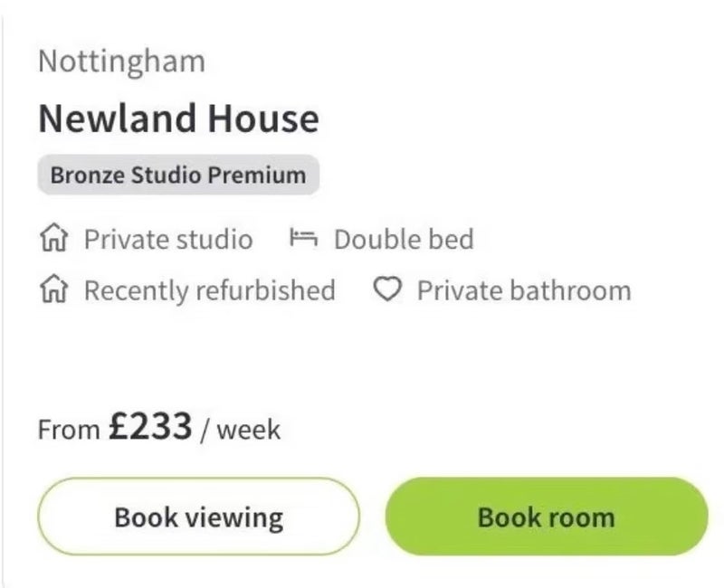Click the word 'From' before the price

(69, 430)
